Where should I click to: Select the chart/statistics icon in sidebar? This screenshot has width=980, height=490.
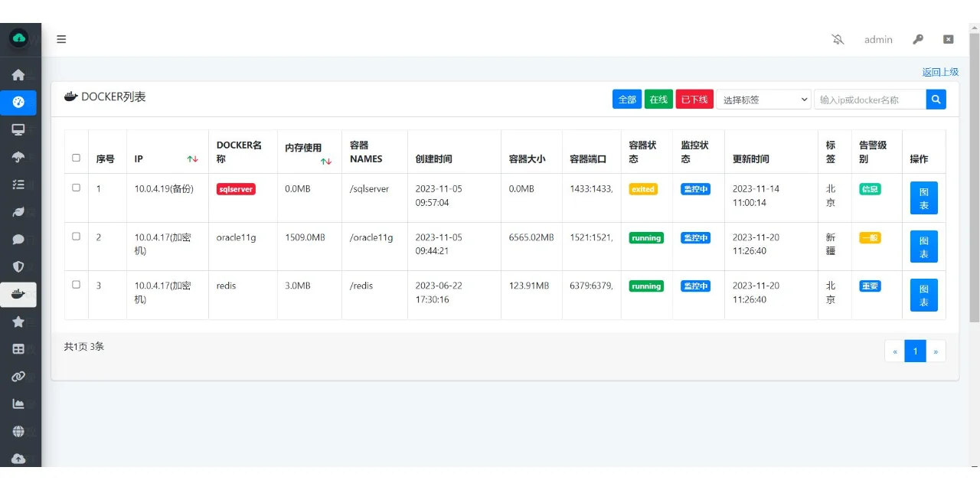20,403
